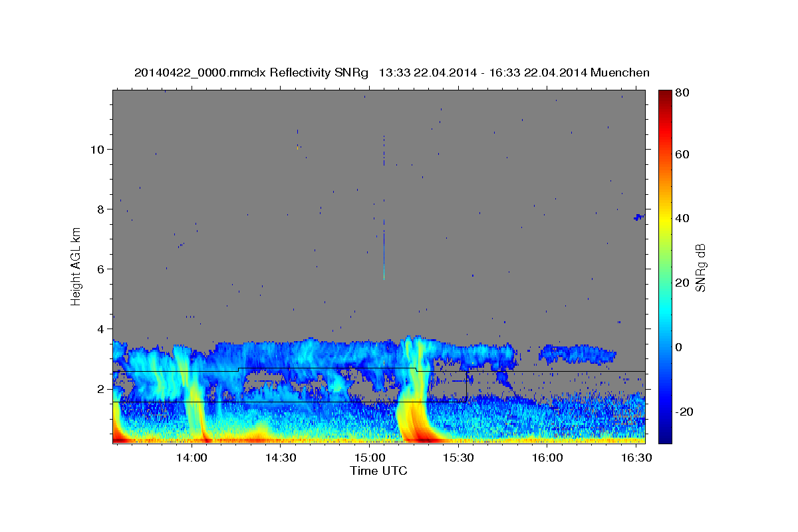Click the 16:30 time tick label
The width and height of the screenshot is (798, 532).
(636, 458)
